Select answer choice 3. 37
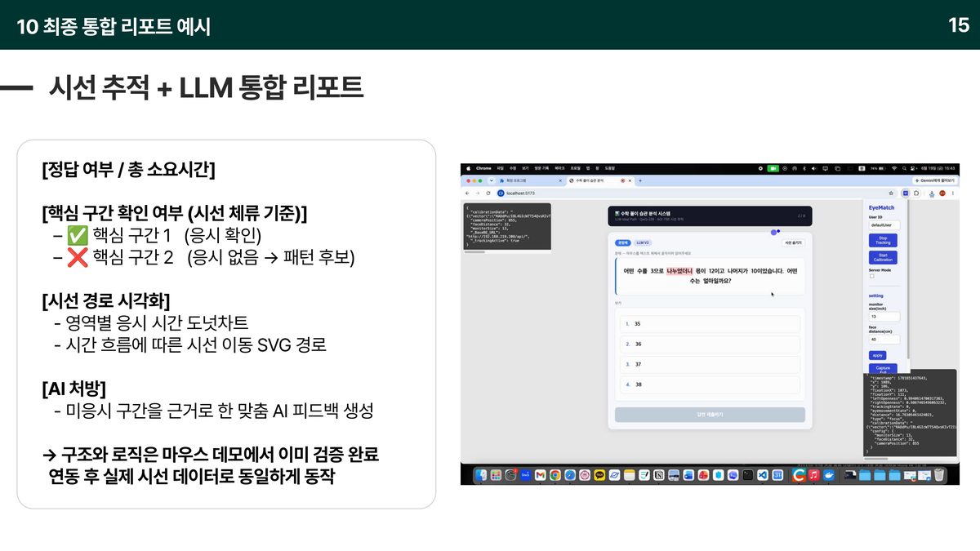The width and height of the screenshot is (980, 551). pos(710,364)
